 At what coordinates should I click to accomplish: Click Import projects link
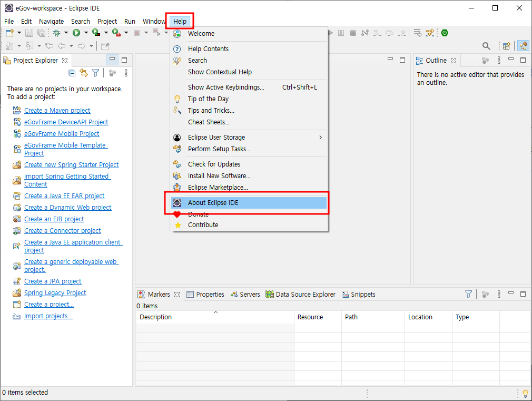(48, 316)
